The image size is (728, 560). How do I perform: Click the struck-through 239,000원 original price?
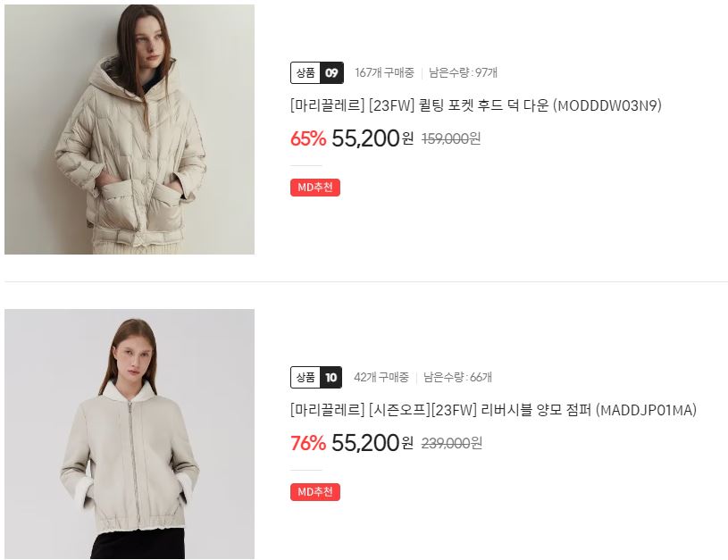click(452, 444)
